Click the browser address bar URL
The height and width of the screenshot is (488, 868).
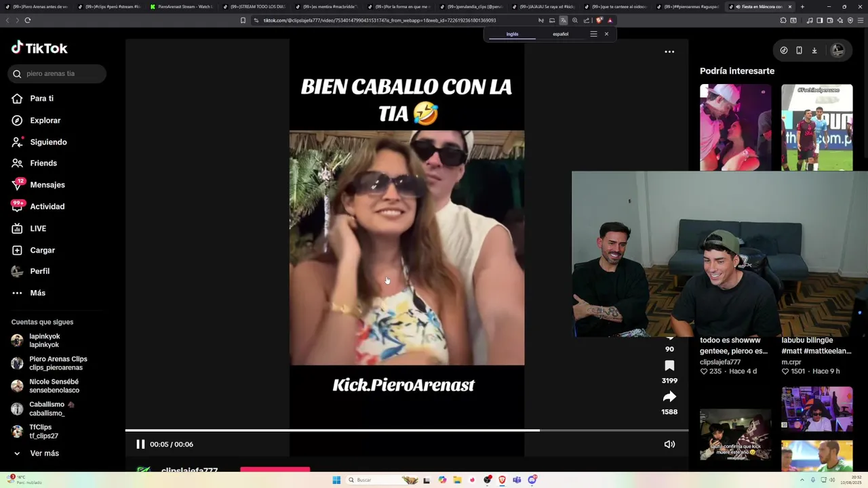[x=380, y=20]
